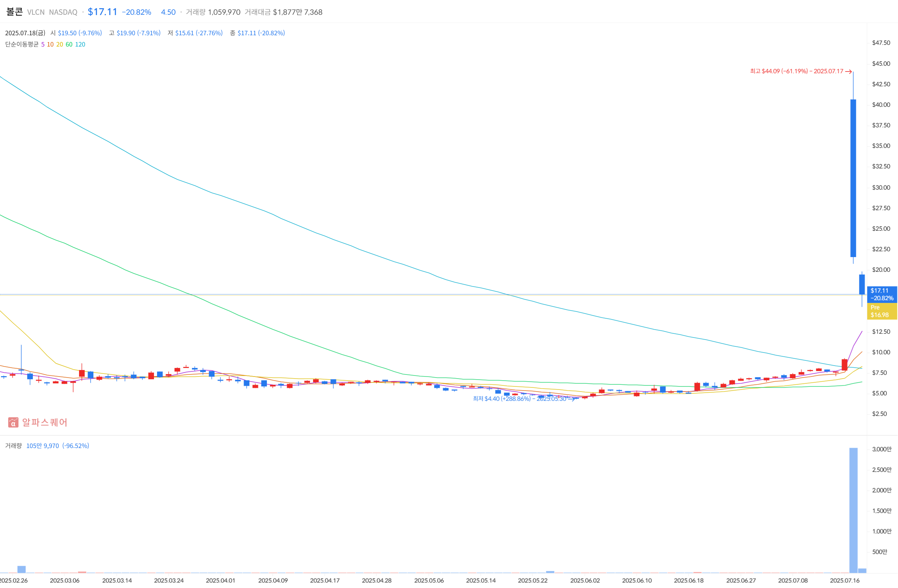Click the large blue candle on 2025.07.17
The width and height of the screenshot is (898, 588).
853,177
